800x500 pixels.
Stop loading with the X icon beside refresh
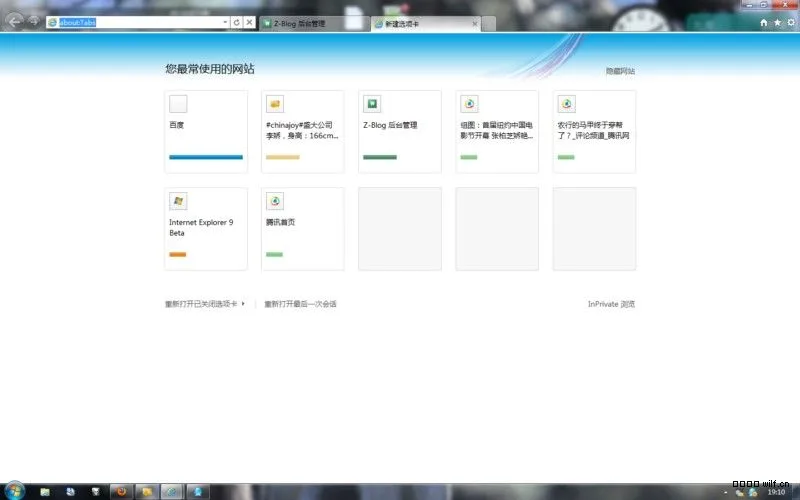coord(249,22)
